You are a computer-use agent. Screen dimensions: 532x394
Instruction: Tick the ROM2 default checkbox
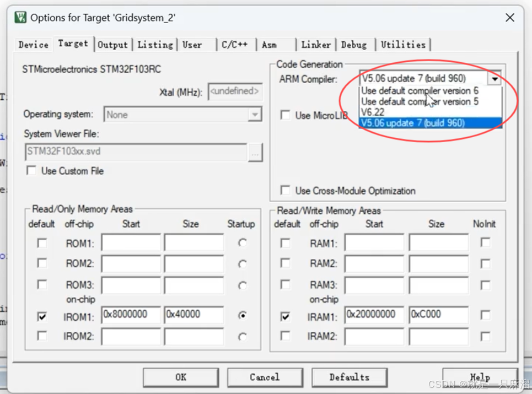pos(42,263)
